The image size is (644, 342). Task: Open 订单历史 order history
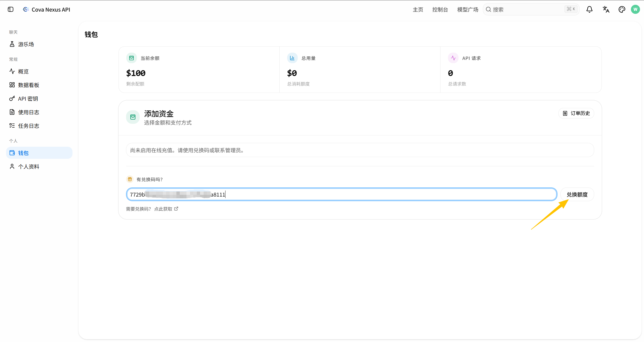[576, 113]
